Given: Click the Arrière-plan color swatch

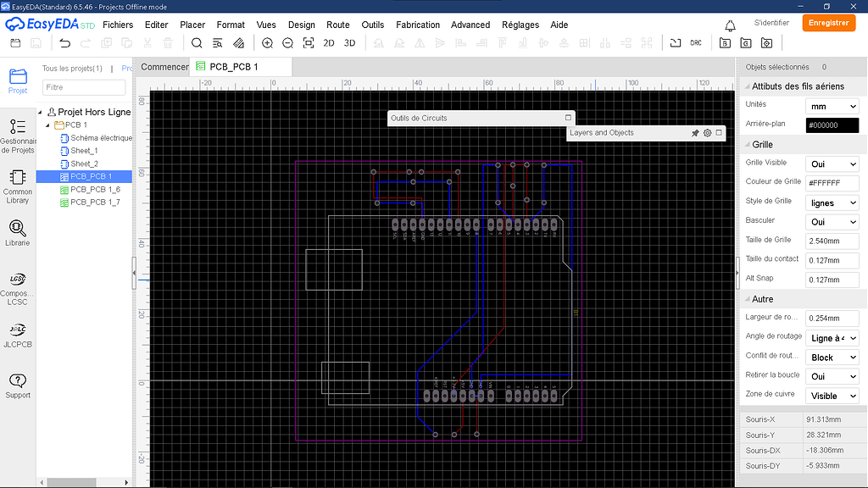Looking at the screenshot, I should pos(832,125).
